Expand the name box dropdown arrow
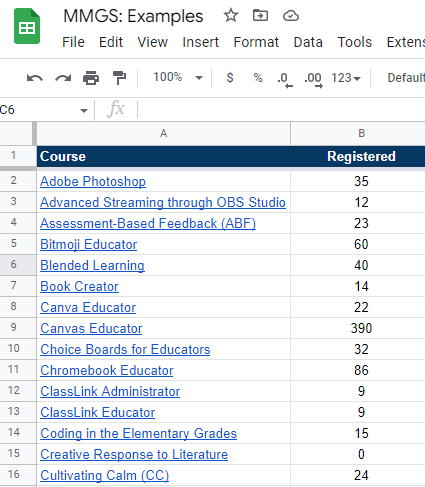Image resolution: width=425 pixels, height=487 pixels. coord(84,110)
